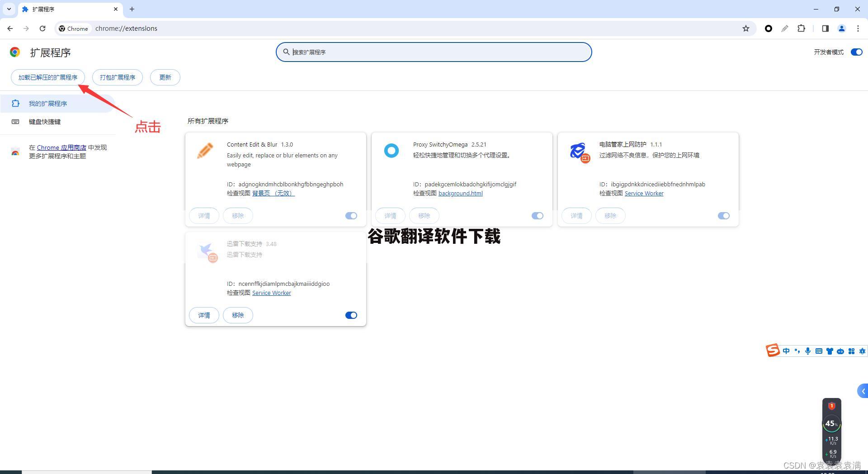Open 详情 for 电脑管家上网防护
Viewport: 868px width, 474px height.
576,216
